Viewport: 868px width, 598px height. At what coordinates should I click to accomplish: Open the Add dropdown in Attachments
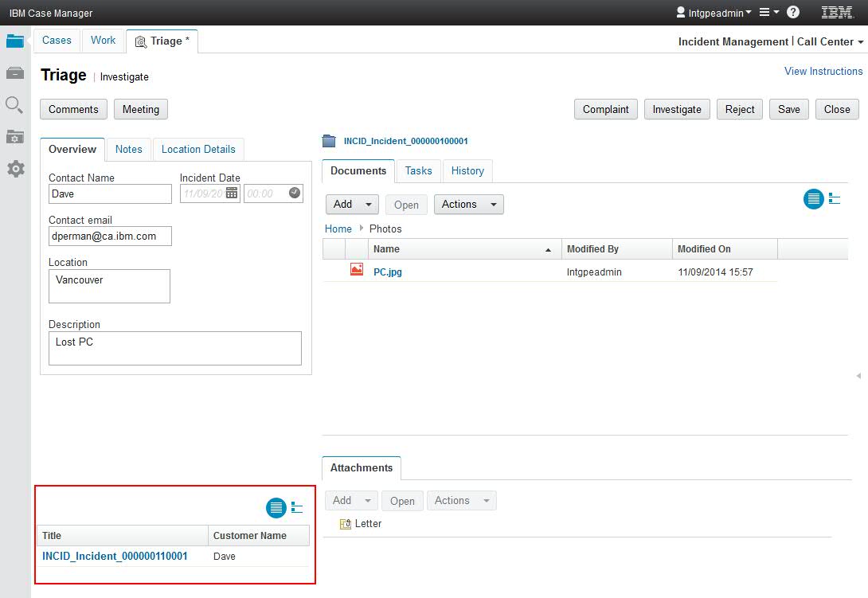coord(351,501)
